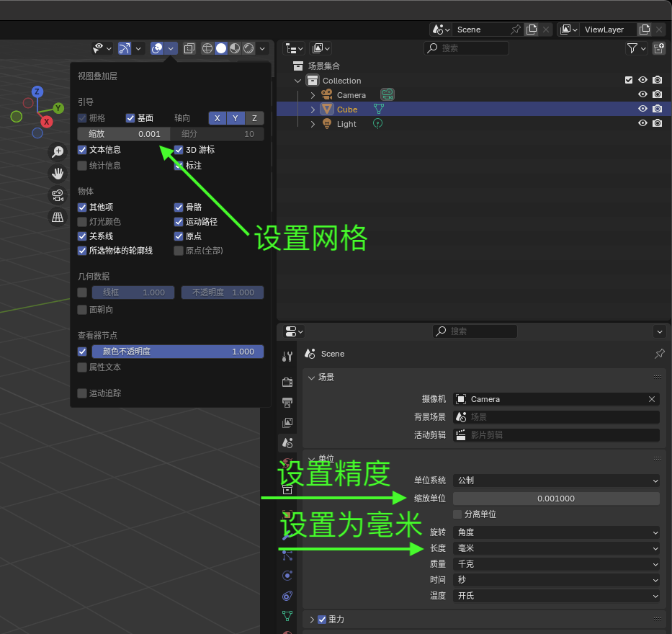Open the Render properties tab
The width and height of the screenshot is (672, 634).
(x=287, y=382)
